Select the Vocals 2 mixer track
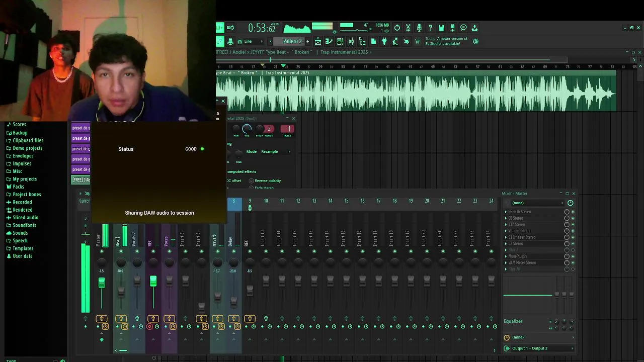 pos(134,239)
